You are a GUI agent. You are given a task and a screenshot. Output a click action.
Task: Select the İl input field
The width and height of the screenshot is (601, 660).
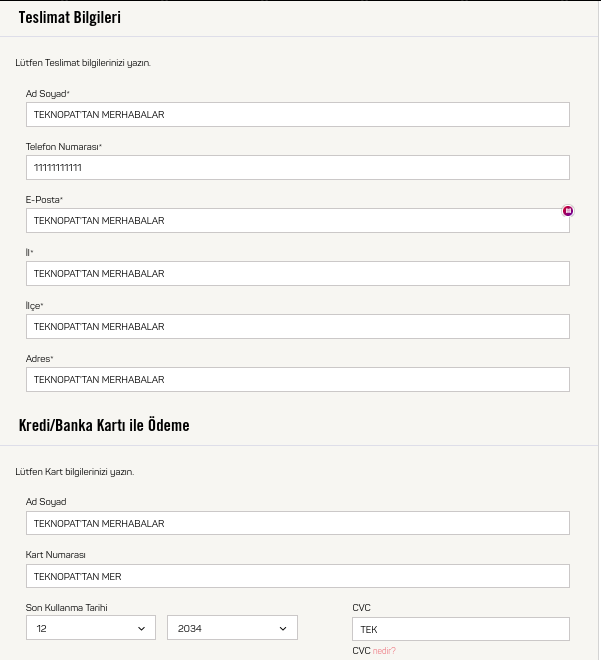[x=298, y=273]
